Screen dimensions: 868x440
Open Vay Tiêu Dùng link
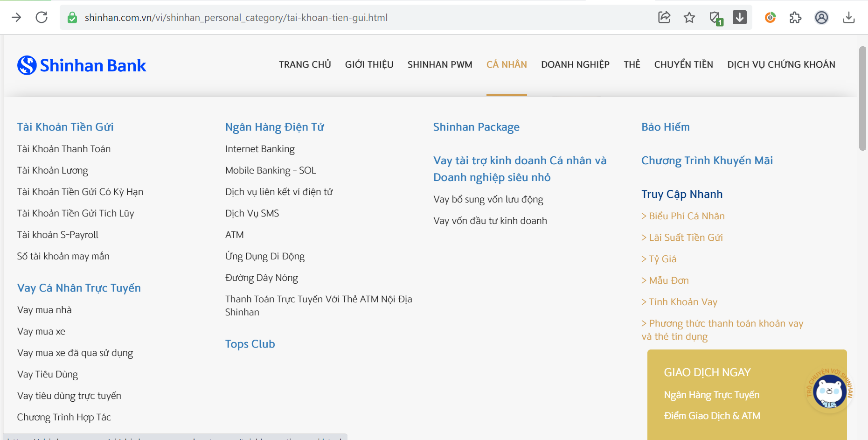48,374
